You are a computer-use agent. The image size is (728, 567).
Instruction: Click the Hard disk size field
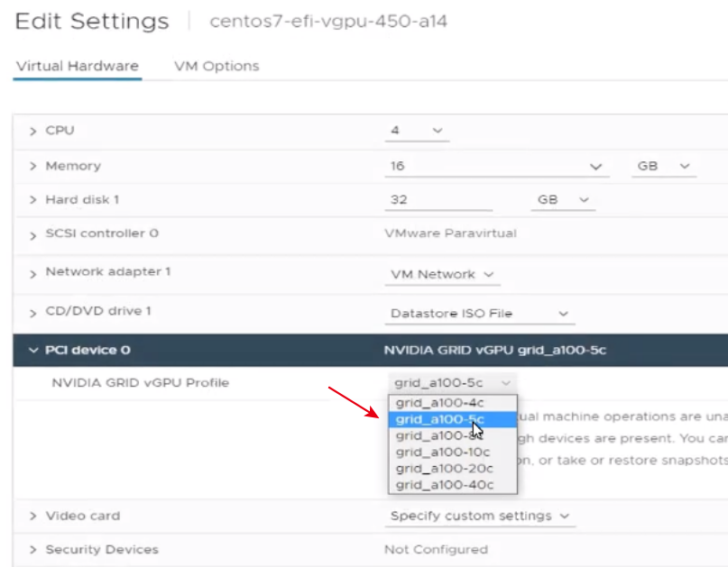438,199
